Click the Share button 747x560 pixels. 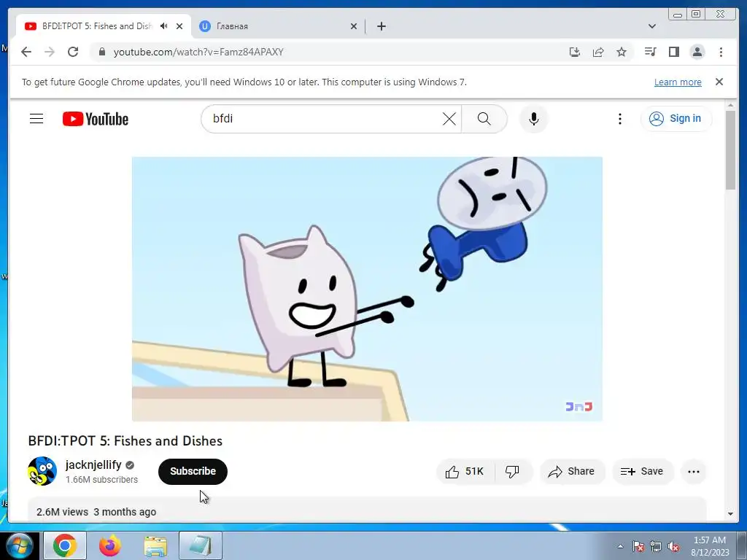coord(572,472)
